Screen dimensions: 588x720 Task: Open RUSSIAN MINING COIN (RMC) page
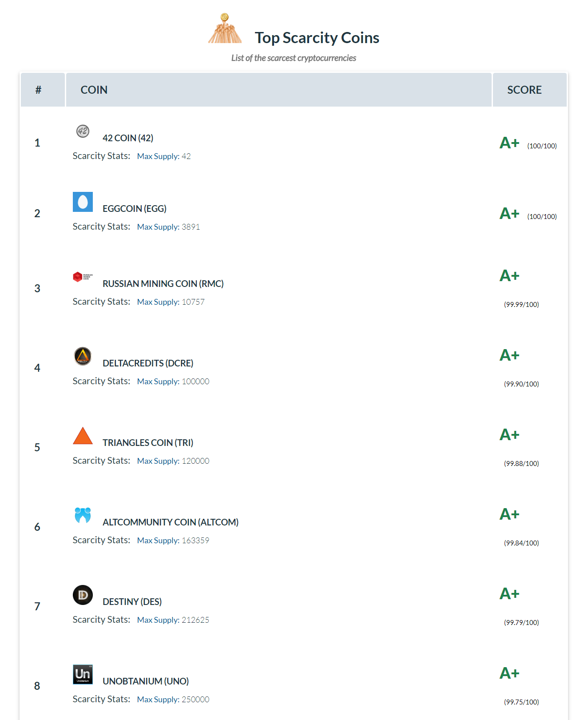[x=163, y=284]
